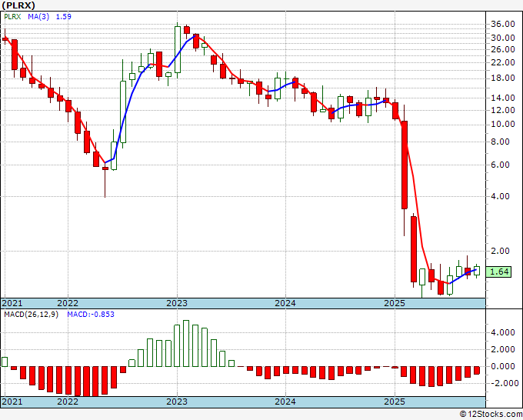Click the 4.000 MACD axis label

coord(503,332)
